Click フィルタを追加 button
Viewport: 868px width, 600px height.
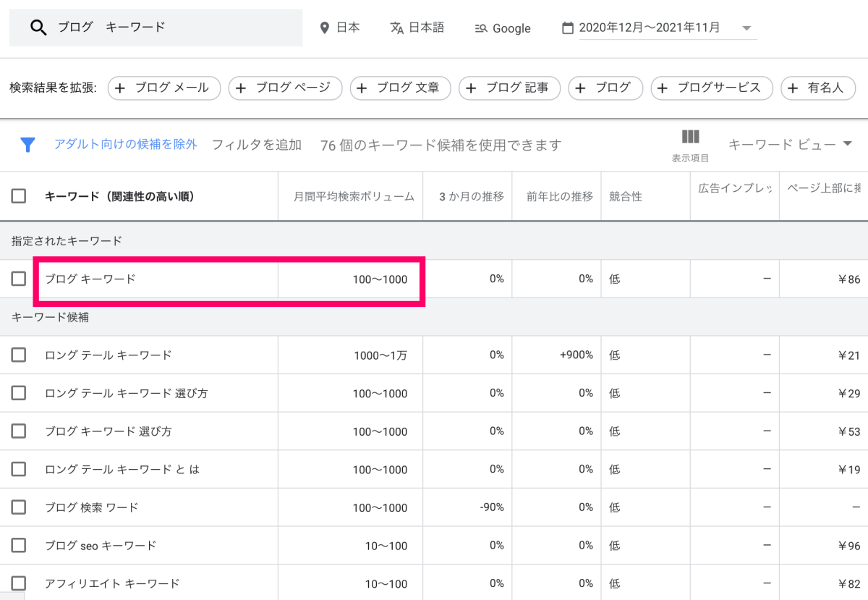click(256, 145)
